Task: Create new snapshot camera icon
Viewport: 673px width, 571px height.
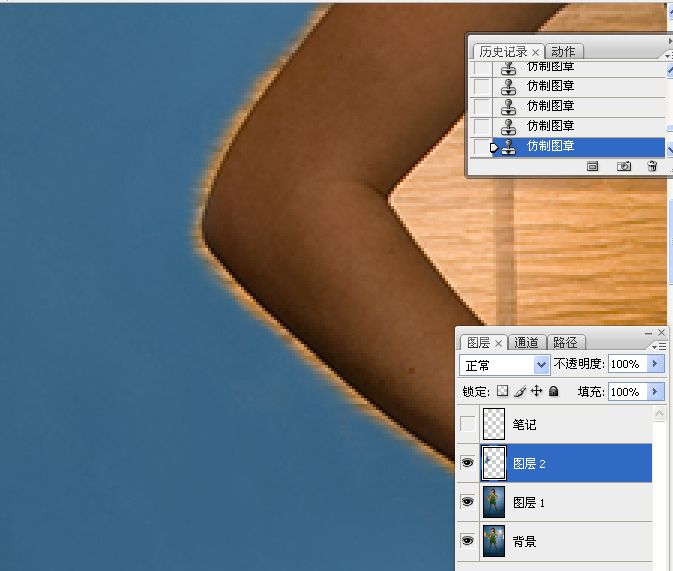Action: click(x=624, y=166)
